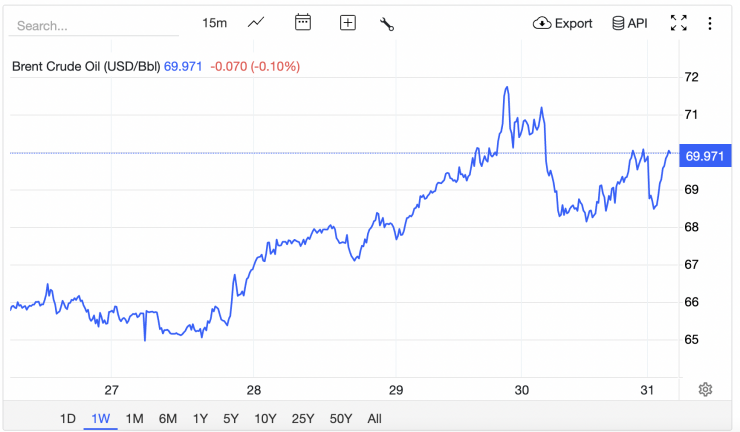Open the three-dot more options menu
The height and width of the screenshot is (432, 740).
(x=710, y=23)
